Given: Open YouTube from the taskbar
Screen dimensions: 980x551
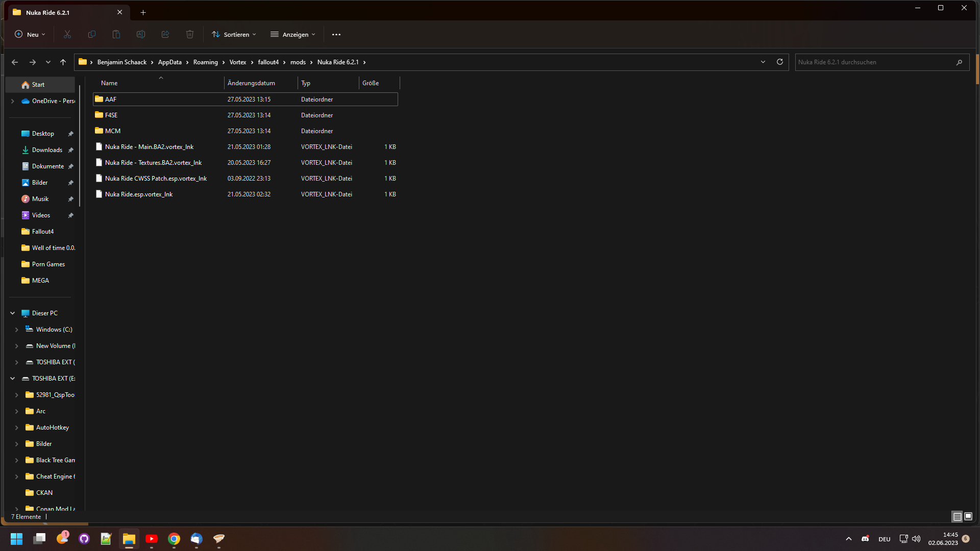Looking at the screenshot, I should click(152, 539).
